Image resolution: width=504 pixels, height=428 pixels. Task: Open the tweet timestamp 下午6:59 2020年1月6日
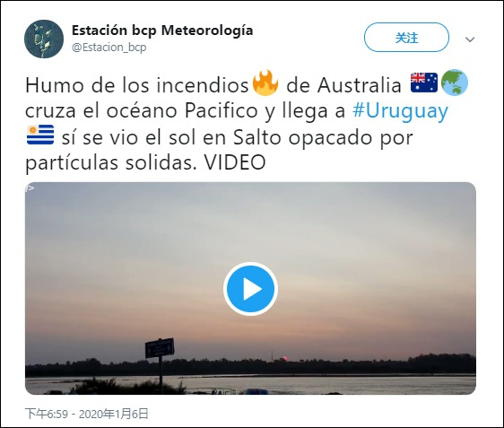pos(87,414)
